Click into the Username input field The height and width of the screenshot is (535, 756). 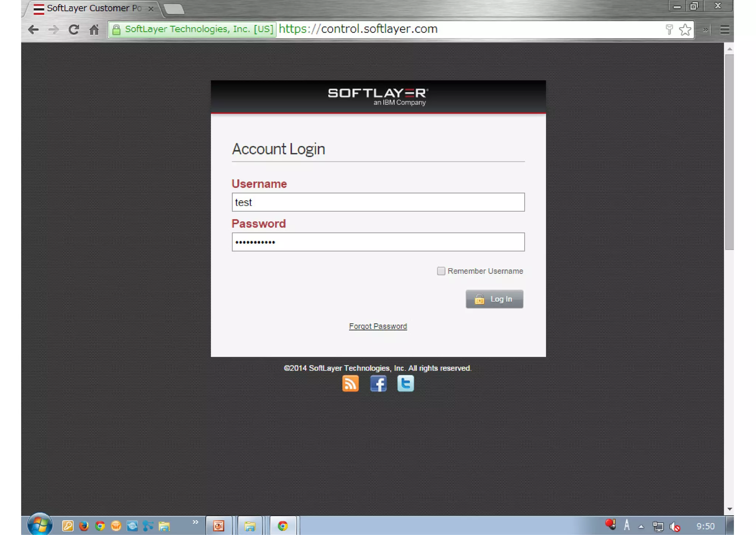coord(378,202)
